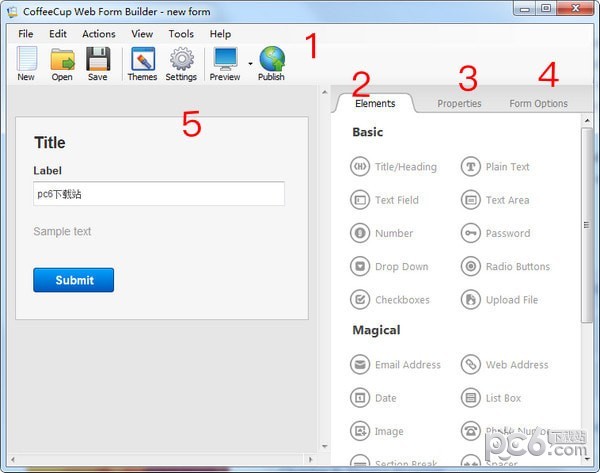Viewport: 600px width, 473px height.
Task: Open a form with the Open icon
Action: (62, 64)
